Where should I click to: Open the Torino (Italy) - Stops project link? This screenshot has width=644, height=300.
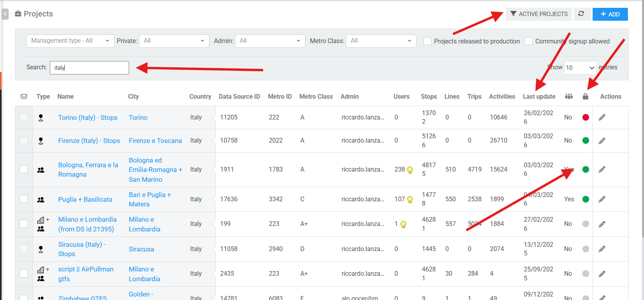(x=88, y=117)
